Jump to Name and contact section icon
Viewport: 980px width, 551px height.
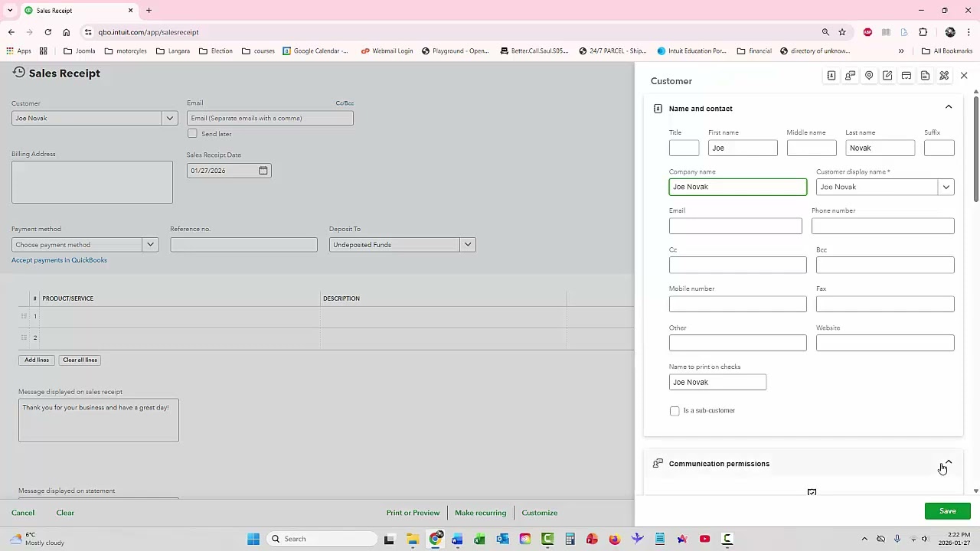pyautogui.click(x=831, y=76)
